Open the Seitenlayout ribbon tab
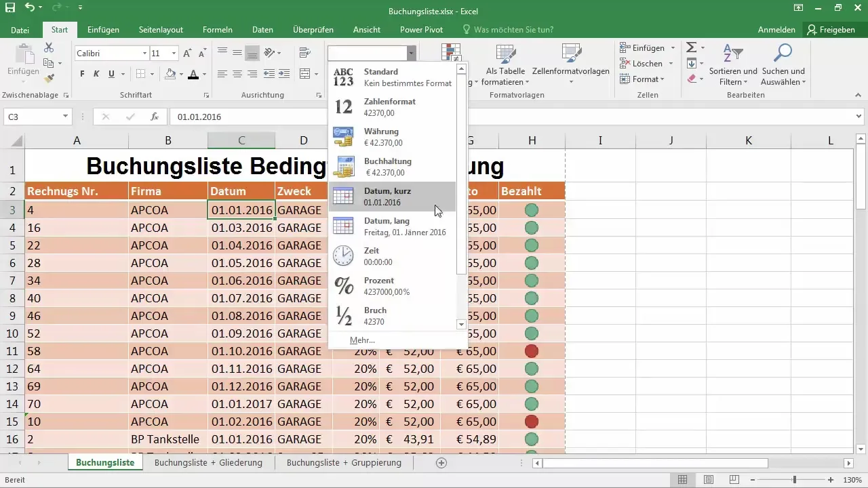 point(161,30)
